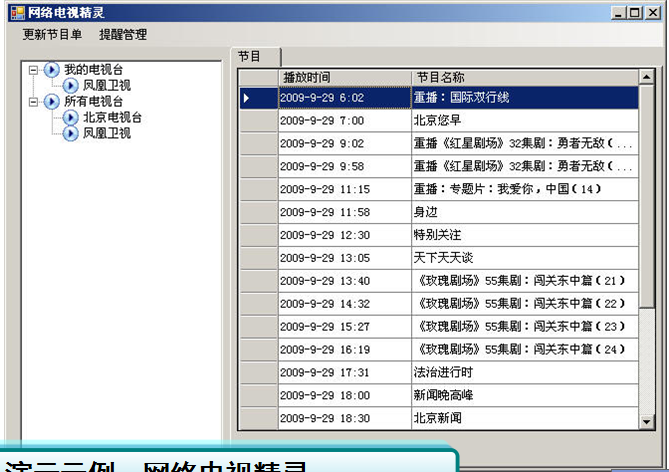Viewport: 669px width, 472px height.
Task: Select program 重播：国际双行线
Action: point(525,98)
